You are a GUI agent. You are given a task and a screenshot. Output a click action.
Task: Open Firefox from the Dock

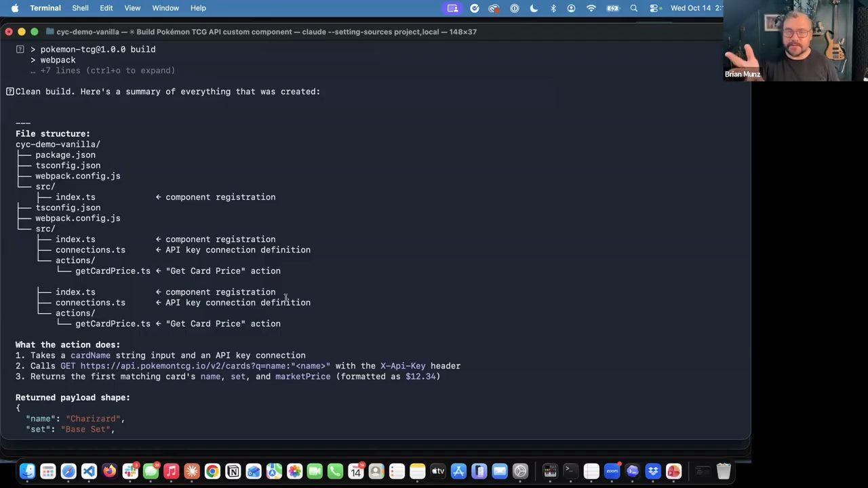[x=109, y=471]
